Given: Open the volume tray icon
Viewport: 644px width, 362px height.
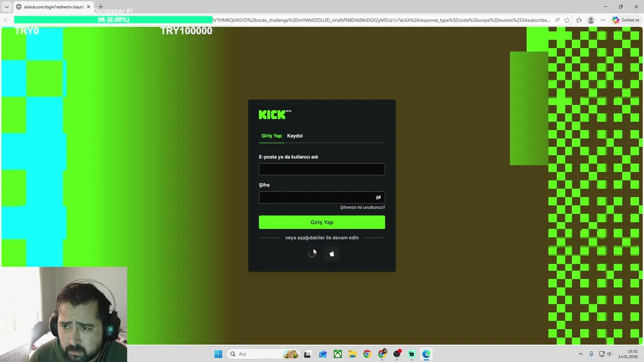Looking at the screenshot, I should pyautogui.click(x=609, y=354).
